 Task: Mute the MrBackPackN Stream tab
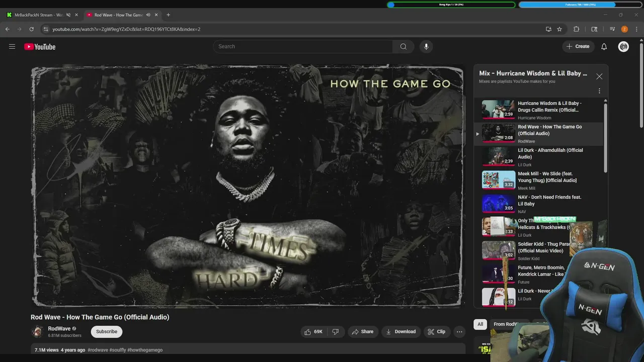pyautogui.click(x=68, y=15)
